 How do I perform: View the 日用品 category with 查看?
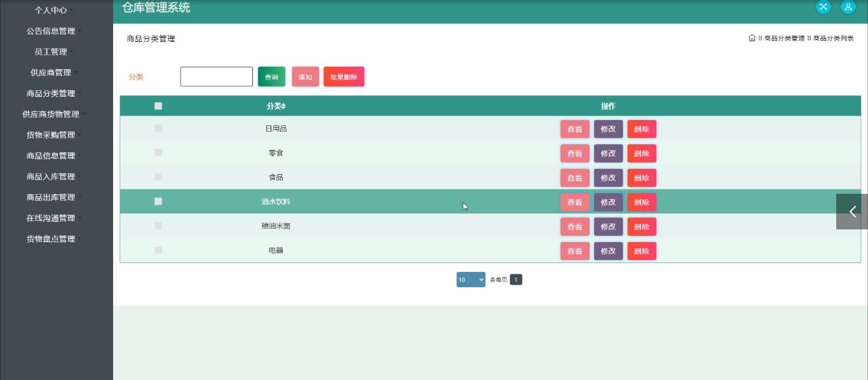coord(575,129)
